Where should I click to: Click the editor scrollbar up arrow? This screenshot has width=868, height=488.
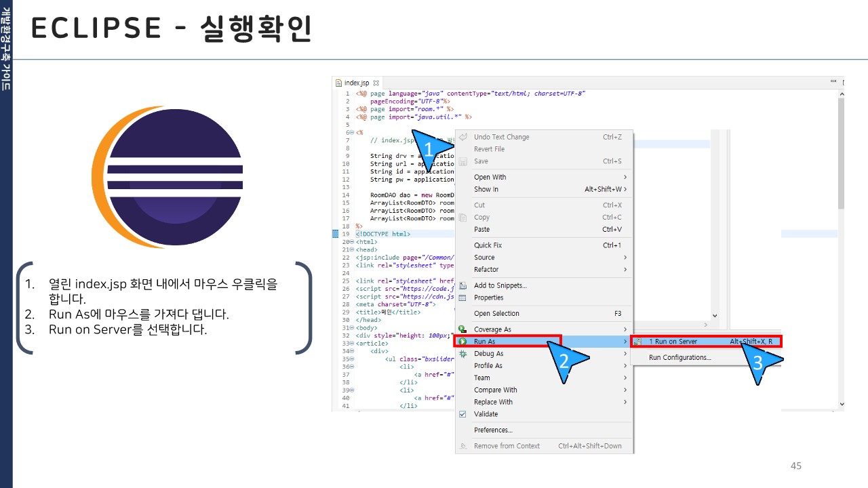842,94
